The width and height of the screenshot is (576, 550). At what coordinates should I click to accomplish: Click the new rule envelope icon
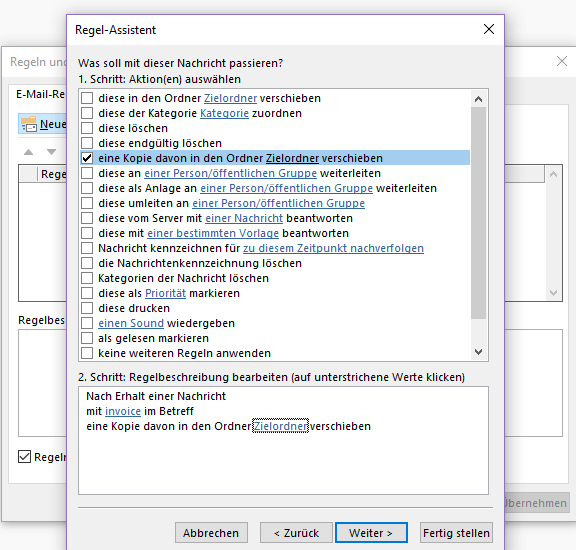(x=29, y=124)
